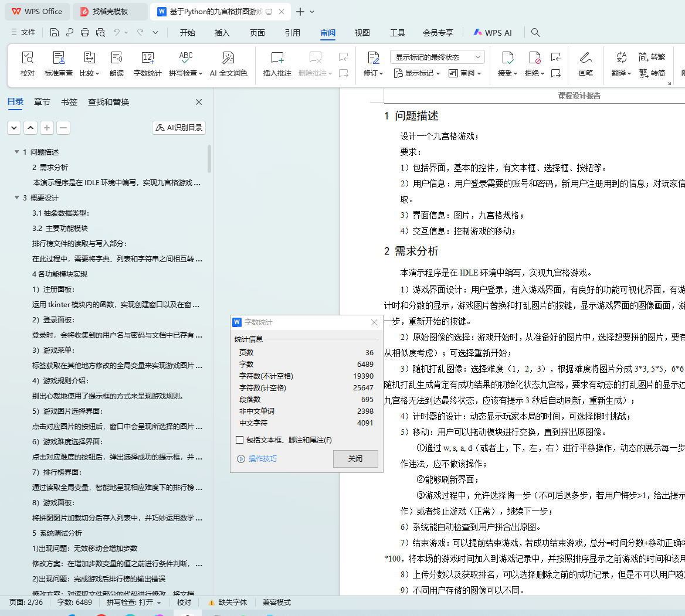Switch to 章节 navigation tab
Image resolution: width=685 pixels, height=616 pixels.
click(42, 102)
